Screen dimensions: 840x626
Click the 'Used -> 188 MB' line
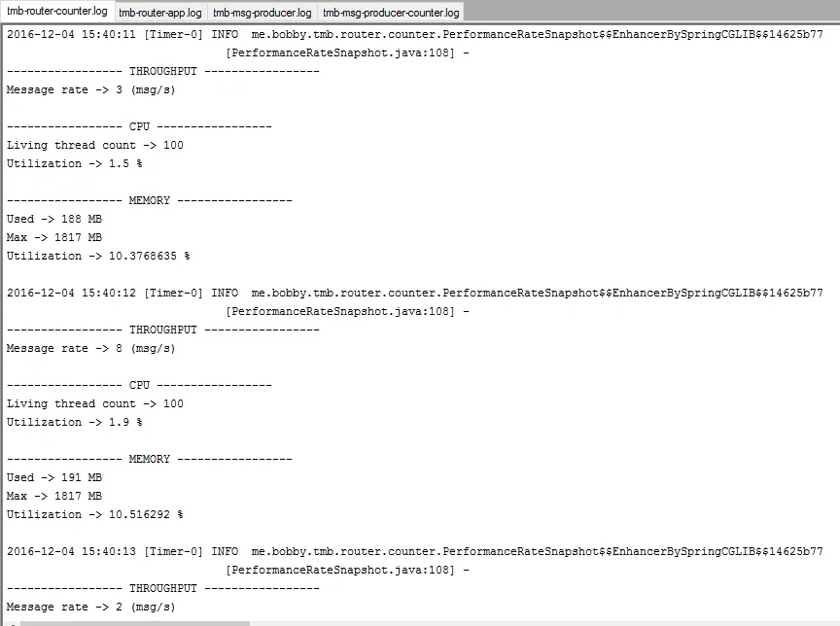(x=54, y=219)
